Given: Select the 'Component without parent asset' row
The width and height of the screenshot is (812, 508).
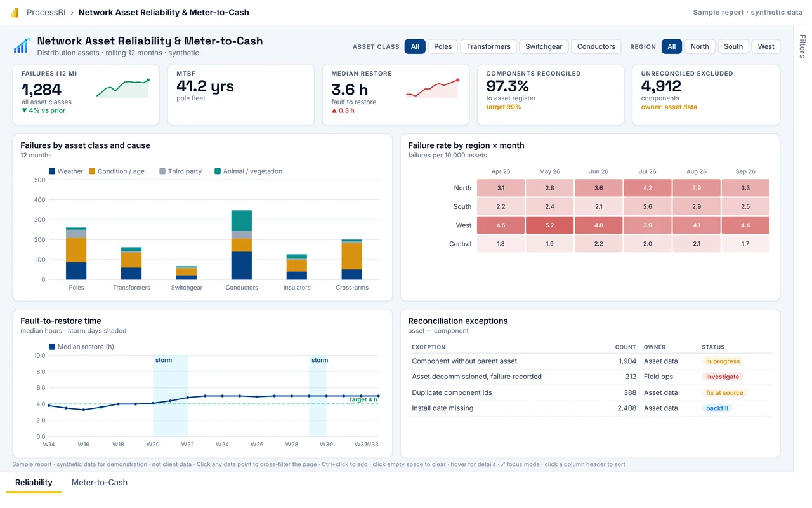Looking at the screenshot, I should click(591, 361).
